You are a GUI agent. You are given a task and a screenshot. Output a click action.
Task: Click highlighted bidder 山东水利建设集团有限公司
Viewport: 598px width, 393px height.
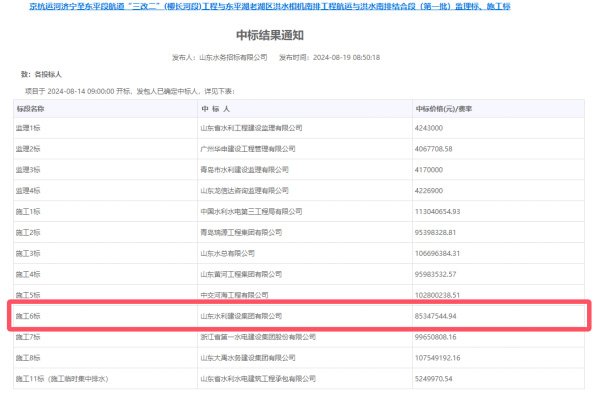[241, 316]
